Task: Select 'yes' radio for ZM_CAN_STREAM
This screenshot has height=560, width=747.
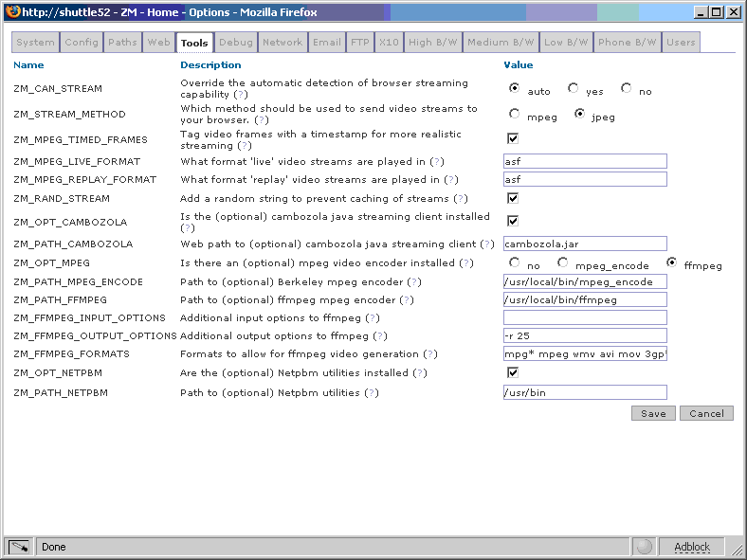Action: 574,88
